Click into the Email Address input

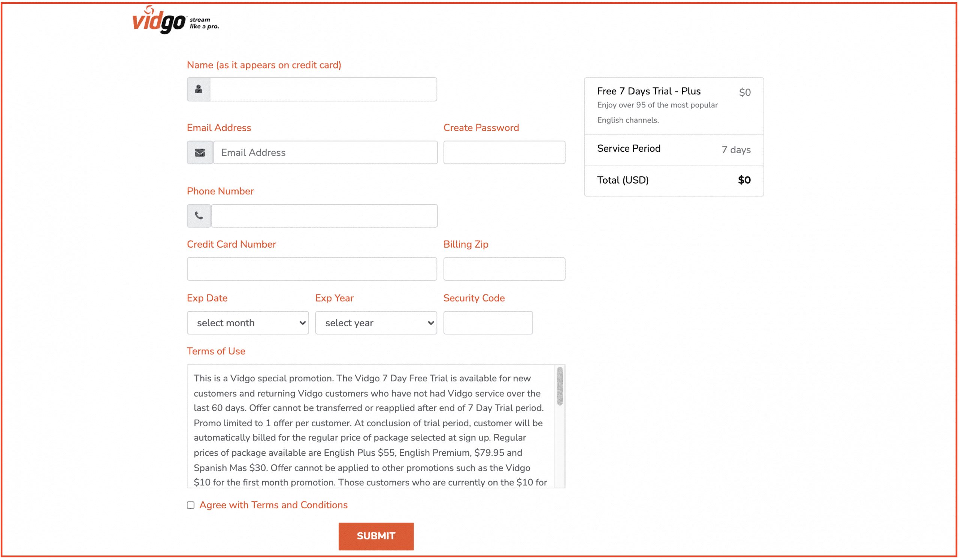(326, 152)
